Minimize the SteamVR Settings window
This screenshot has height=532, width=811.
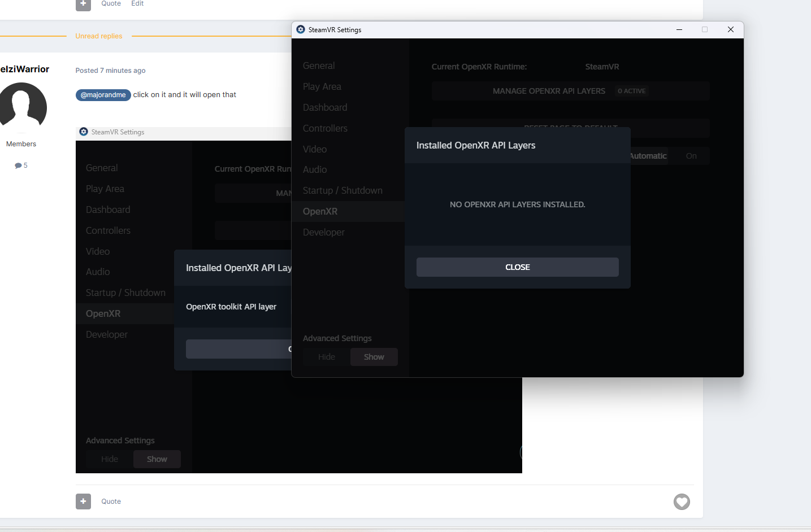[x=679, y=29]
